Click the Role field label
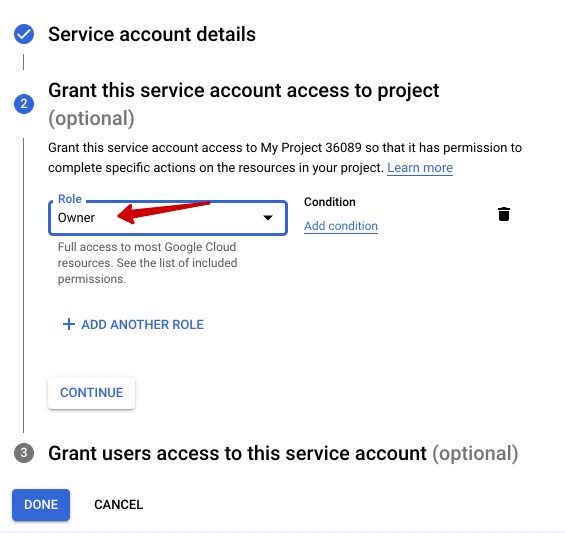This screenshot has height=533, width=565. pyautogui.click(x=70, y=199)
